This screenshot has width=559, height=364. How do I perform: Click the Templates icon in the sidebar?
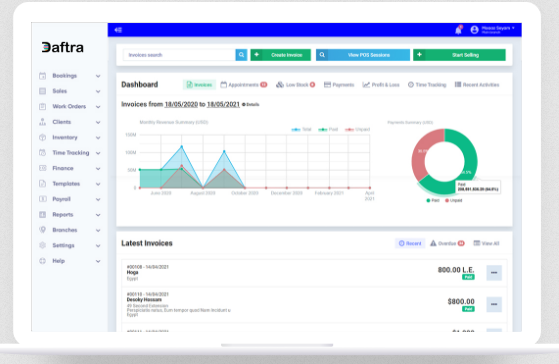tap(42, 184)
